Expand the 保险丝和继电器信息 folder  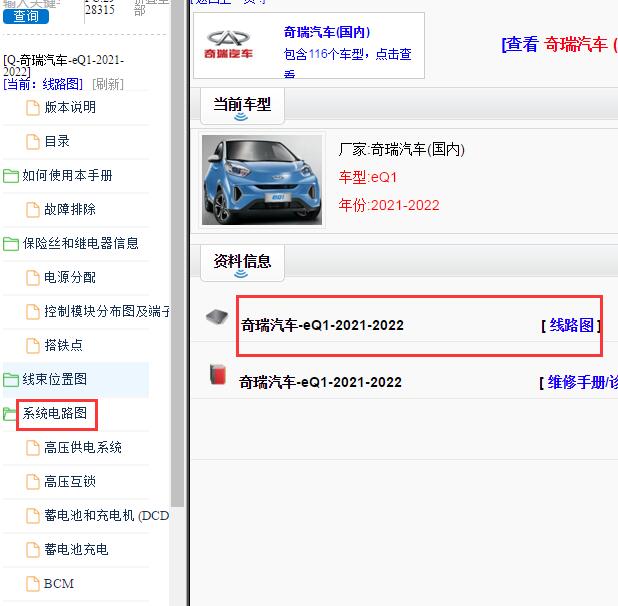pos(80,243)
